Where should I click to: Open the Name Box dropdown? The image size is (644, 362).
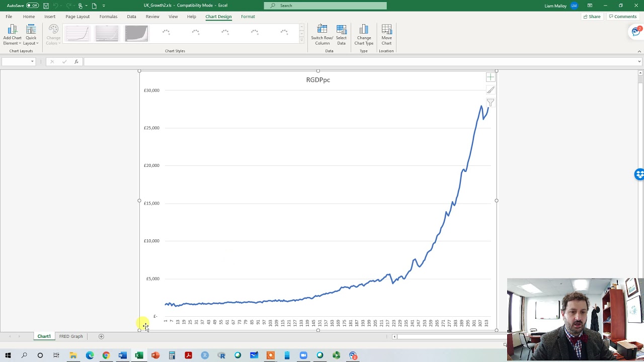[32, 62]
